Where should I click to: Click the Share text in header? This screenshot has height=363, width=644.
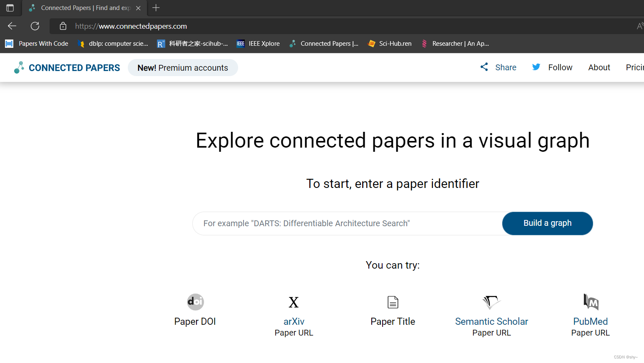click(x=506, y=67)
